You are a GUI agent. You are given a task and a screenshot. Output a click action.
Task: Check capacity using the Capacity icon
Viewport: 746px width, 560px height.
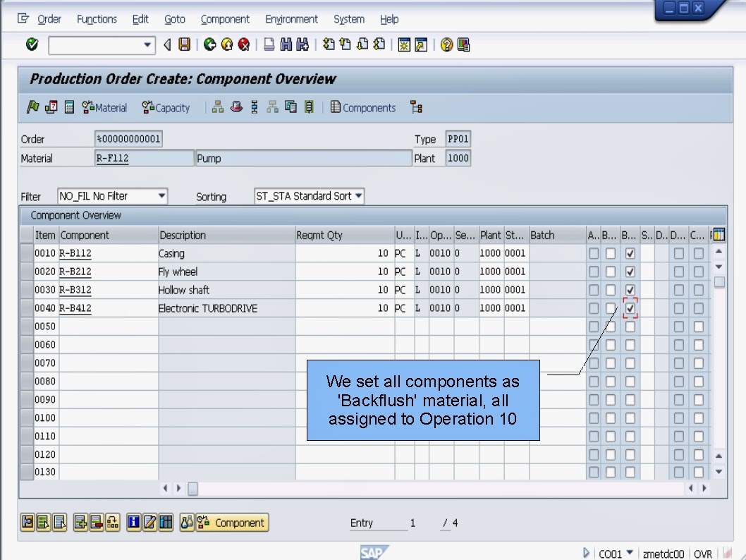pos(166,107)
